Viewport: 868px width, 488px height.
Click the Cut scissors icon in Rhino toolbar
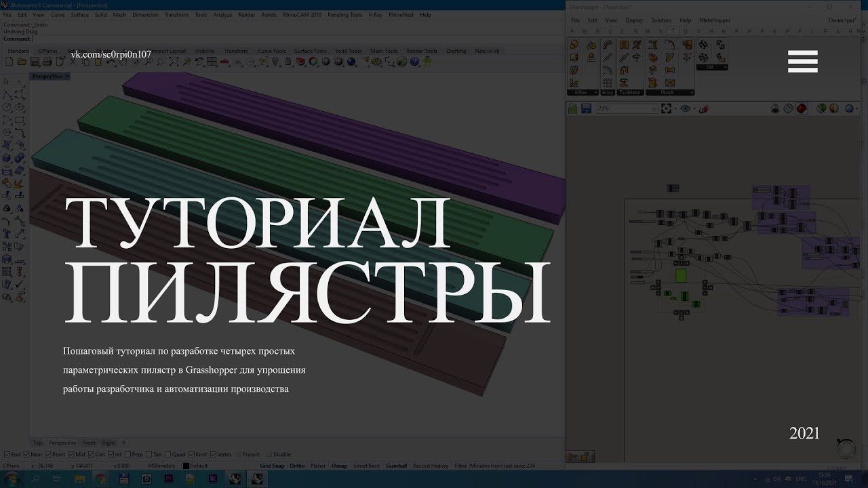[x=73, y=62]
